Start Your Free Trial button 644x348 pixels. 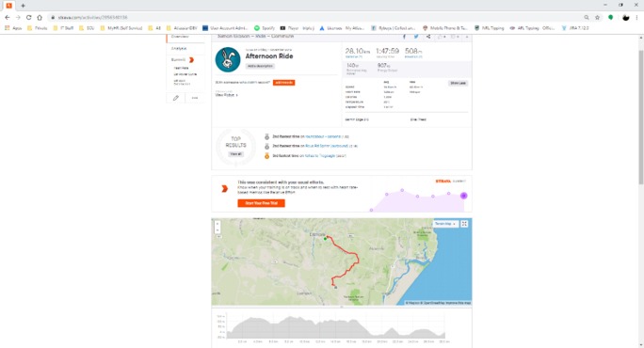261,203
